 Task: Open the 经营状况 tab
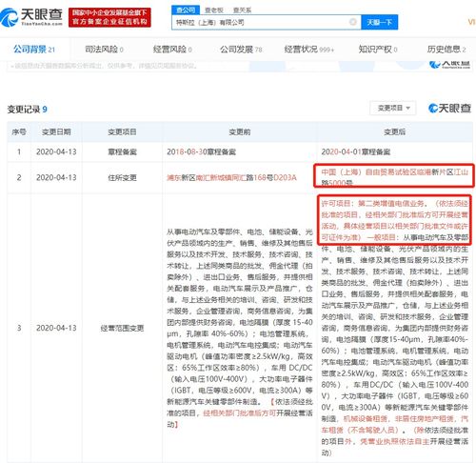point(309,50)
